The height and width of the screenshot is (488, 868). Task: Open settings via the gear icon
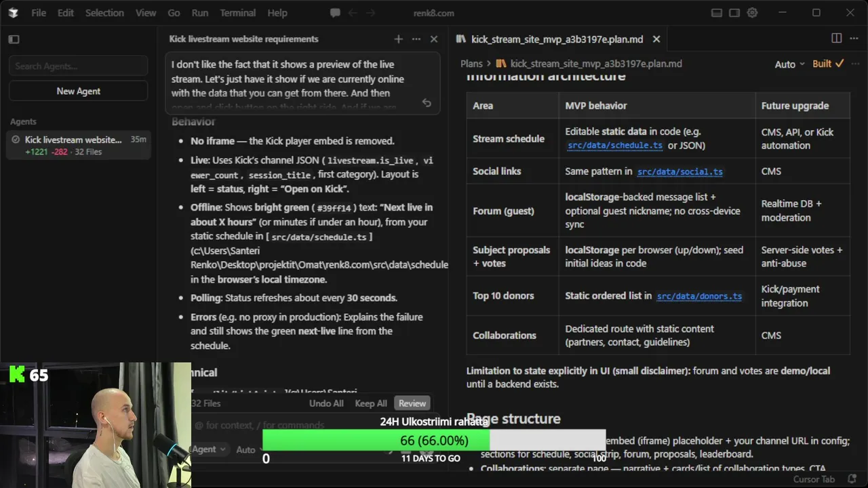pos(752,13)
